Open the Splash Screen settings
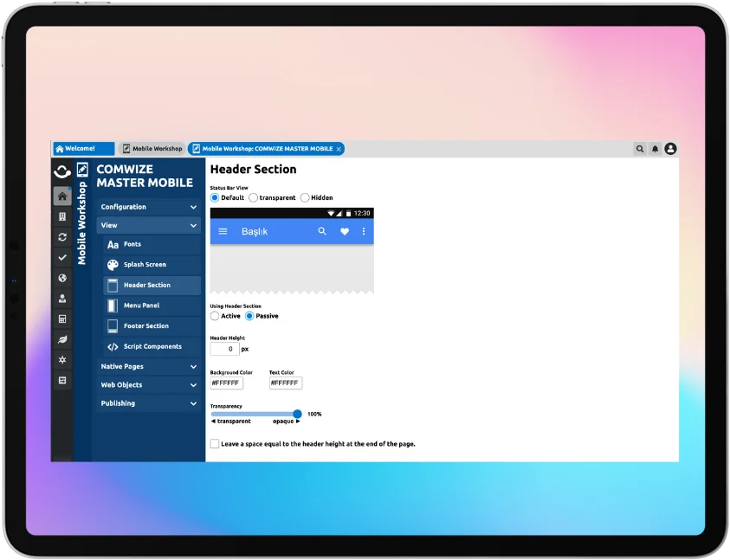Viewport: 730px width, 560px height. tap(147, 265)
